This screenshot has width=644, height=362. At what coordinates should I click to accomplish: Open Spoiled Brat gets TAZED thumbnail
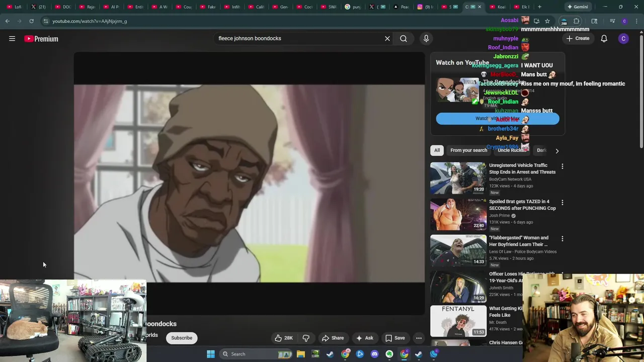click(458, 214)
